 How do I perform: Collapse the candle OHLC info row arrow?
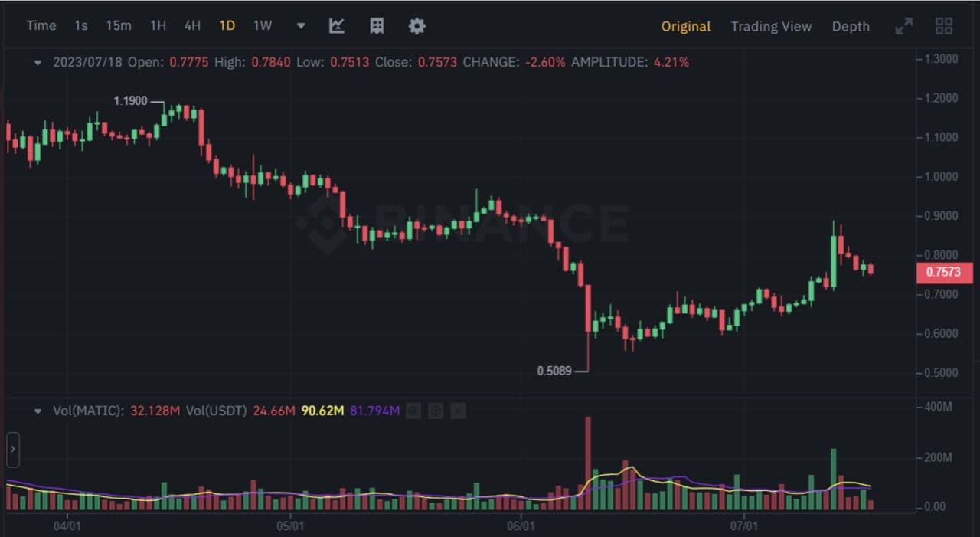point(38,63)
